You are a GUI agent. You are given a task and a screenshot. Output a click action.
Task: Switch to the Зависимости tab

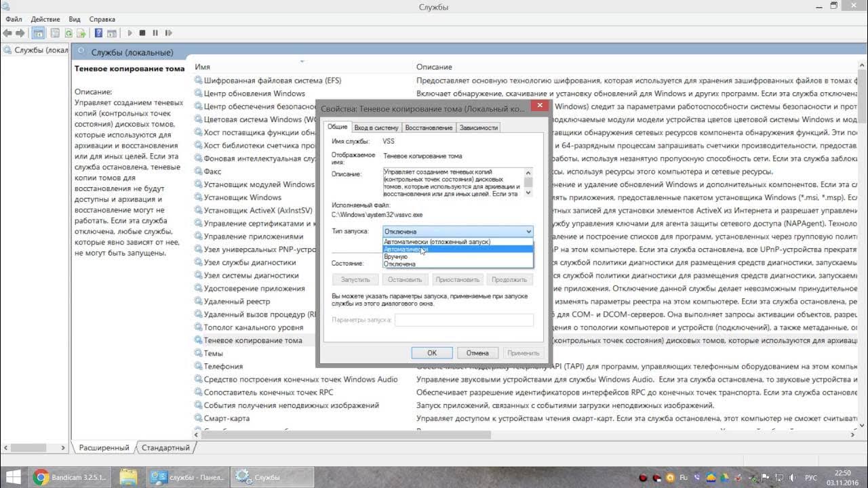(479, 127)
